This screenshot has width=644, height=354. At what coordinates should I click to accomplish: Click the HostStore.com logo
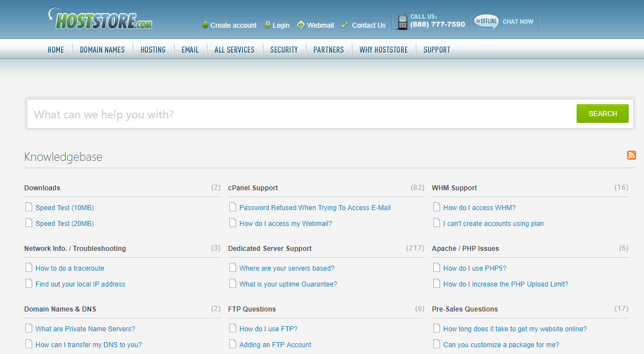click(x=101, y=19)
